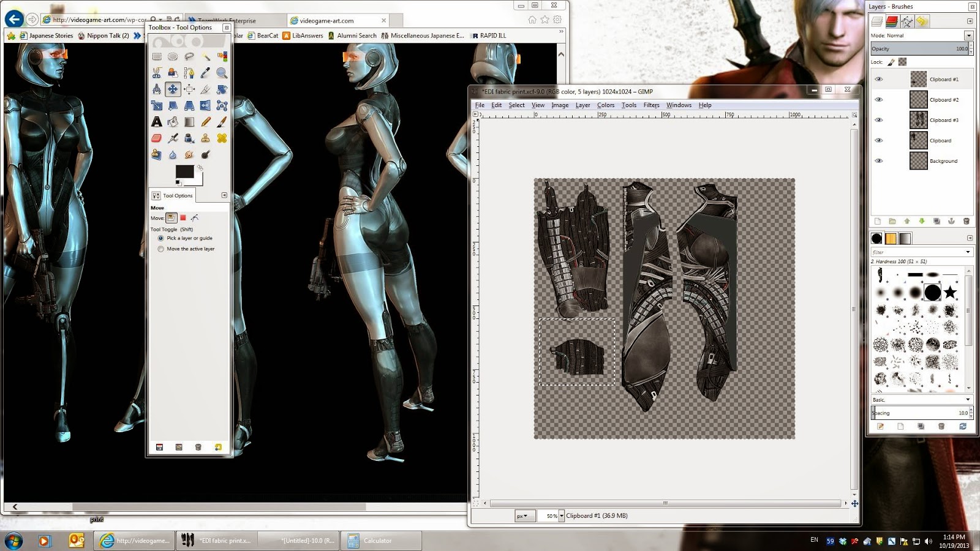The height and width of the screenshot is (551, 980).
Task: Adjust the brush Spacing slider
Action: pos(919,413)
